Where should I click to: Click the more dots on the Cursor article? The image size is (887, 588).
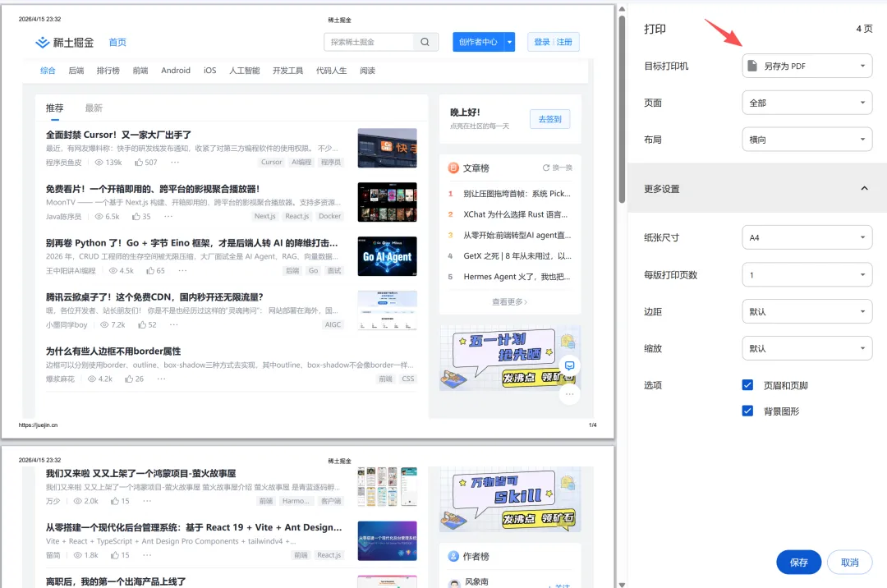click(175, 163)
